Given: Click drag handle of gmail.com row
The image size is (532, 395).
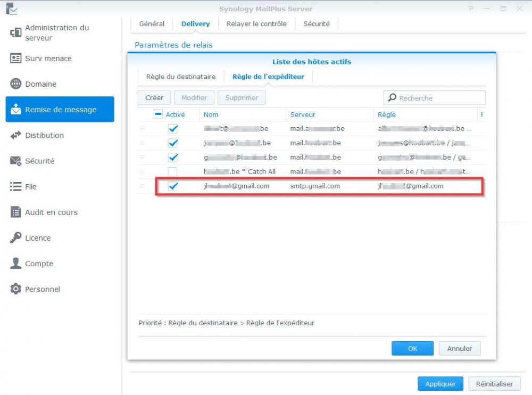Looking at the screenshot, I should 142,186.
